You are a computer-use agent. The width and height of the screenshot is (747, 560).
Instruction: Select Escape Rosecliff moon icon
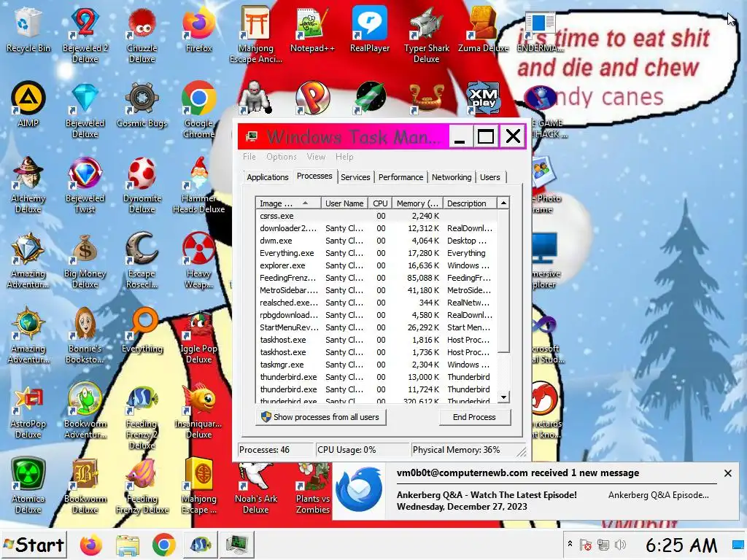click(142, 261)
